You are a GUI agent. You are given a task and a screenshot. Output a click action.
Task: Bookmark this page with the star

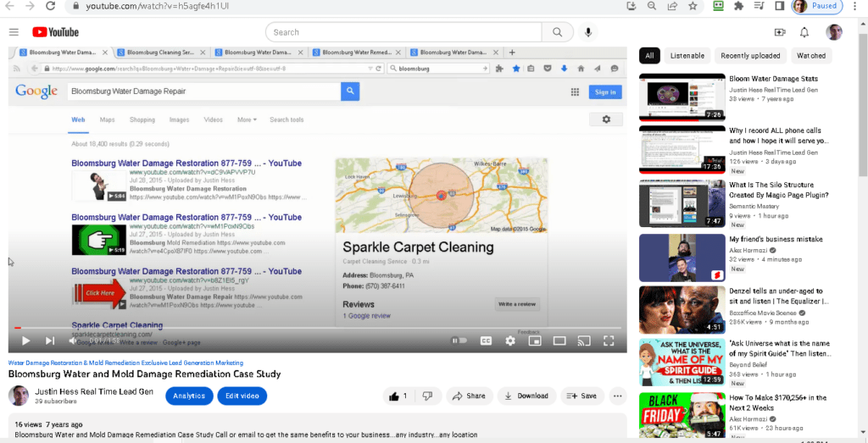point(693,6)
